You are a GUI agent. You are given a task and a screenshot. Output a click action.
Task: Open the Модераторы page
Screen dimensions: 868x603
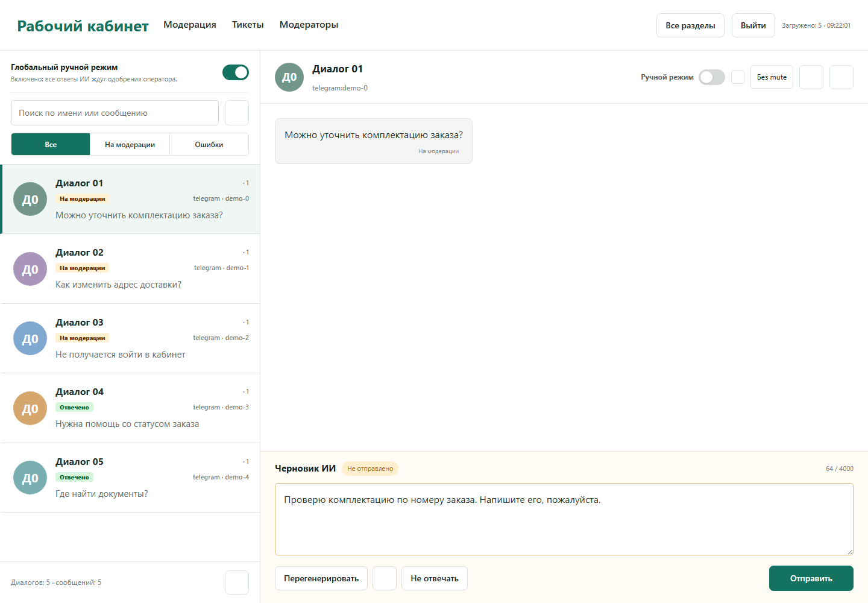(309, 25)
